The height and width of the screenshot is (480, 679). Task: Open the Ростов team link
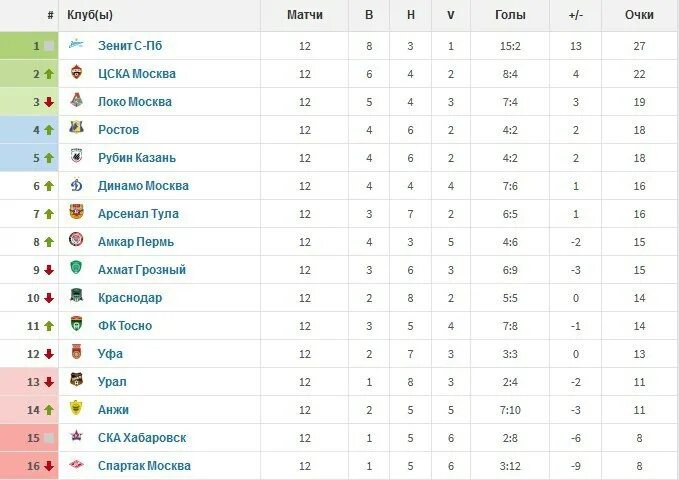point(118,130)
